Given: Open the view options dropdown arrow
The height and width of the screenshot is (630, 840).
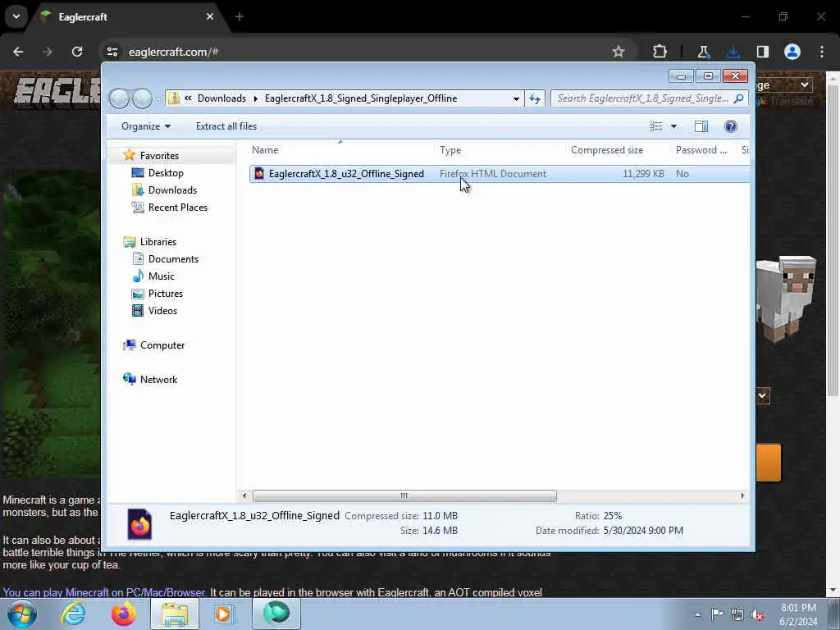Looking at the screenshot, I should click(674, 126).
